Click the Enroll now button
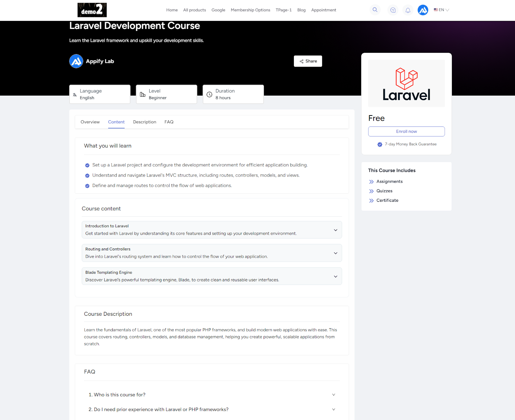This screenshot has height=420, width=515. point(407,131)
